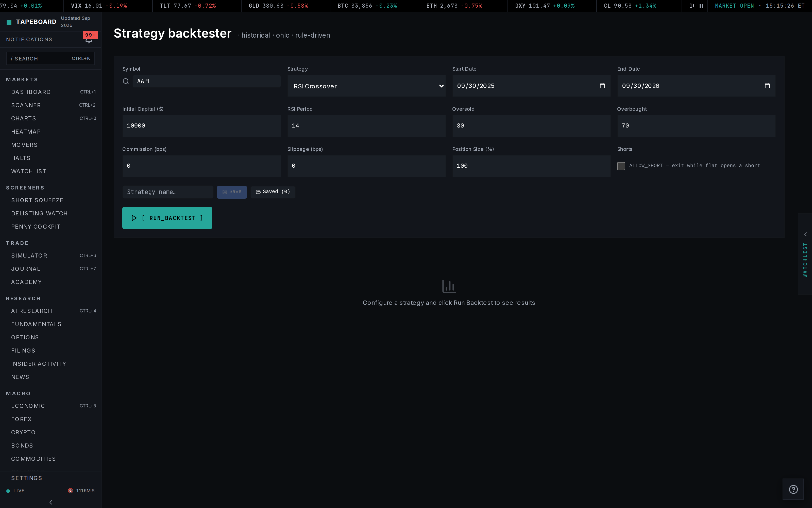
Task: Edit the RSI Period field
Action: click(x=366, y=126)
